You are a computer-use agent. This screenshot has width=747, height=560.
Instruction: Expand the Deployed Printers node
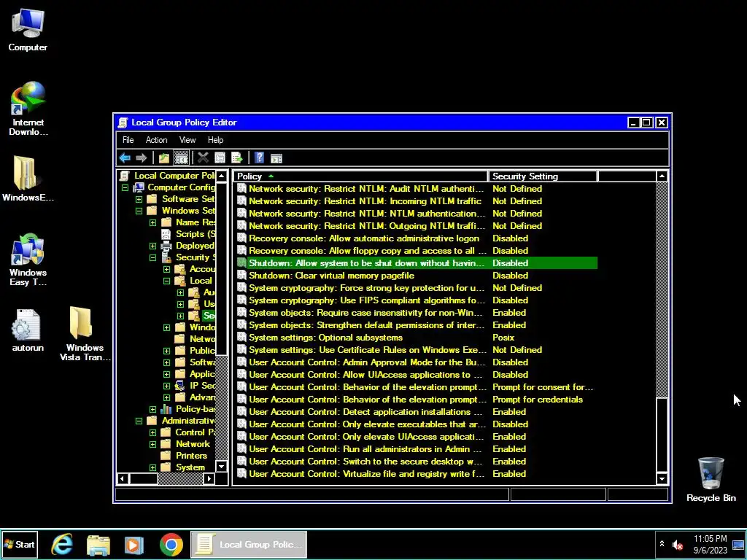[x=152, y=246]
